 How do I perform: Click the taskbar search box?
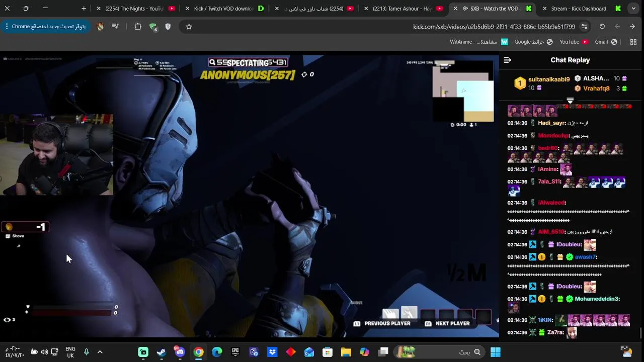click(440, 352)
